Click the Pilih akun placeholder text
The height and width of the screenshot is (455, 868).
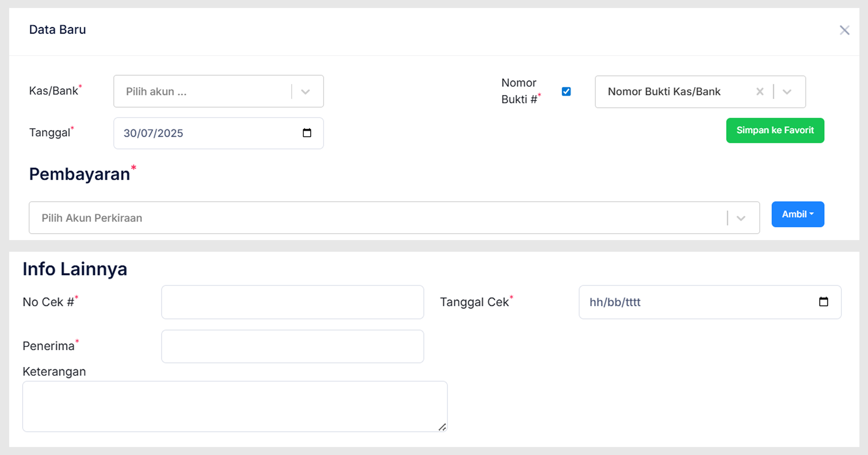coord(156,92)
